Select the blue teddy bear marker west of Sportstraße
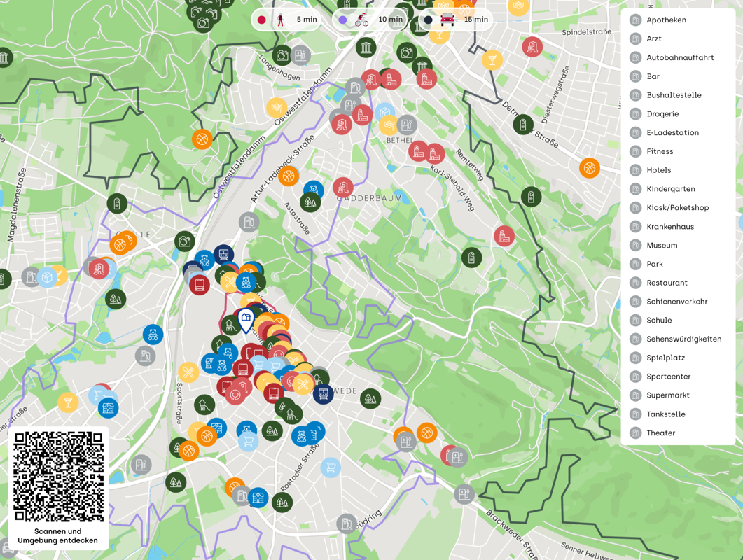This screenshot has height=560, width=743. tap(153, 335)
